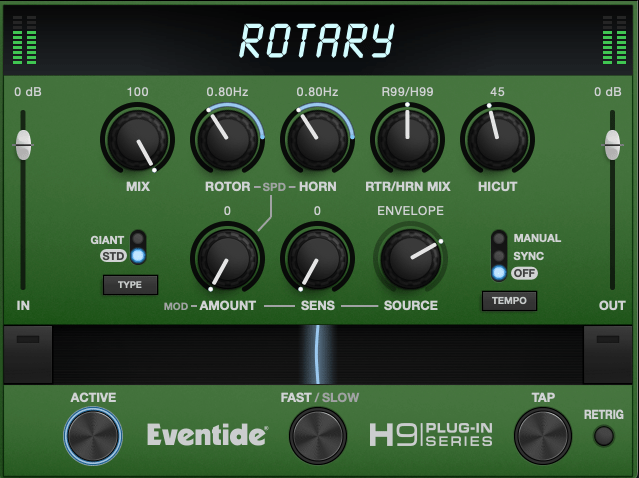
Task: Click the ROTOR speed knob
Action: (227, 141)
